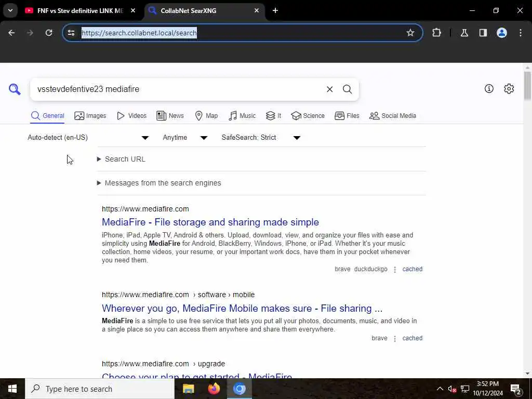Open the Windows Start menu
This screenshot has width=532, height=399.
coord(12,389)
